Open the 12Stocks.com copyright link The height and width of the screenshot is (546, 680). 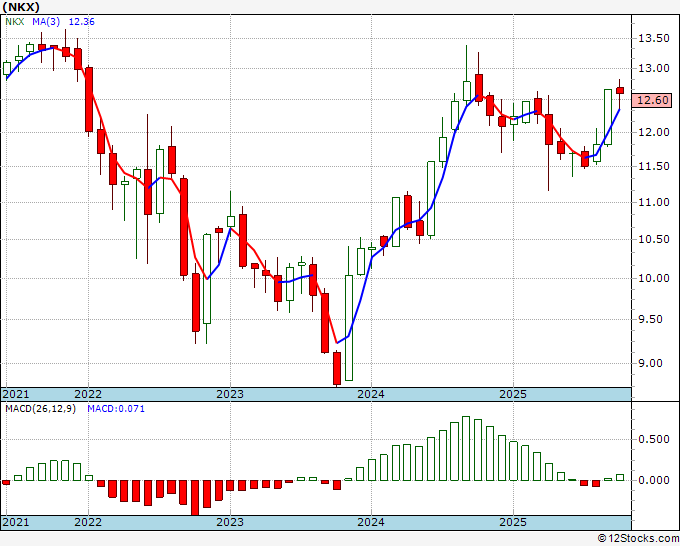pos(638,539)
